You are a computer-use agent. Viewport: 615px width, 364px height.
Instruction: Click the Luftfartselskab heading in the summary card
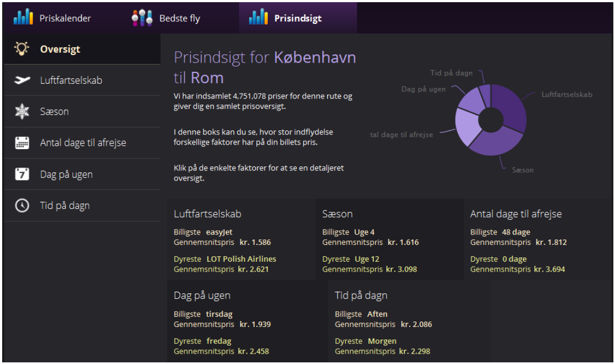point(207,214)
